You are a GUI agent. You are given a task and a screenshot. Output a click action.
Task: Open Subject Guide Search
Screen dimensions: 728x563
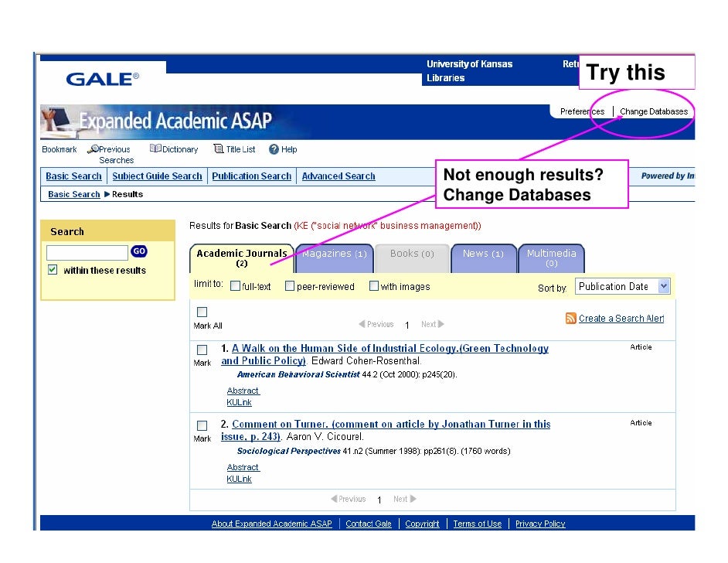tap(157, 176)
